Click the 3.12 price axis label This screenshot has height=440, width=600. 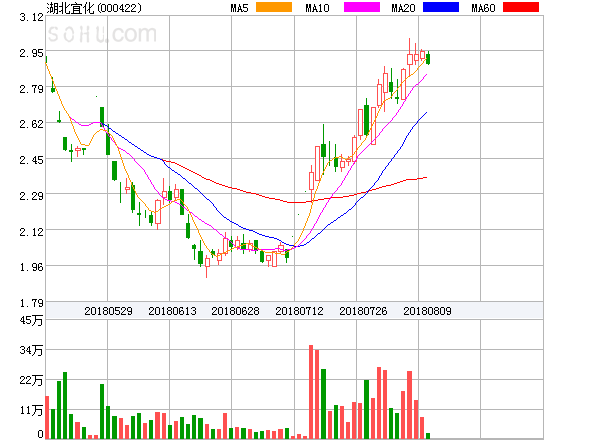(31, 17)
